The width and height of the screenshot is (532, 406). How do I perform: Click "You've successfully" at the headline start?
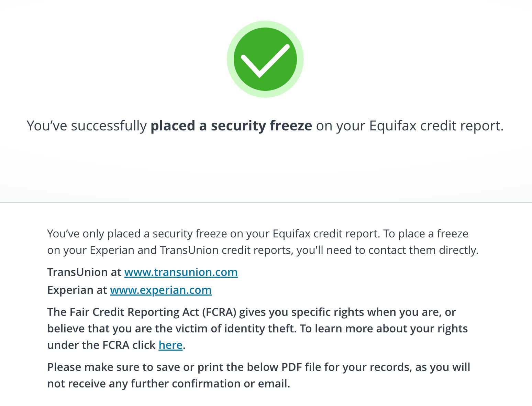tap(87, 126)
